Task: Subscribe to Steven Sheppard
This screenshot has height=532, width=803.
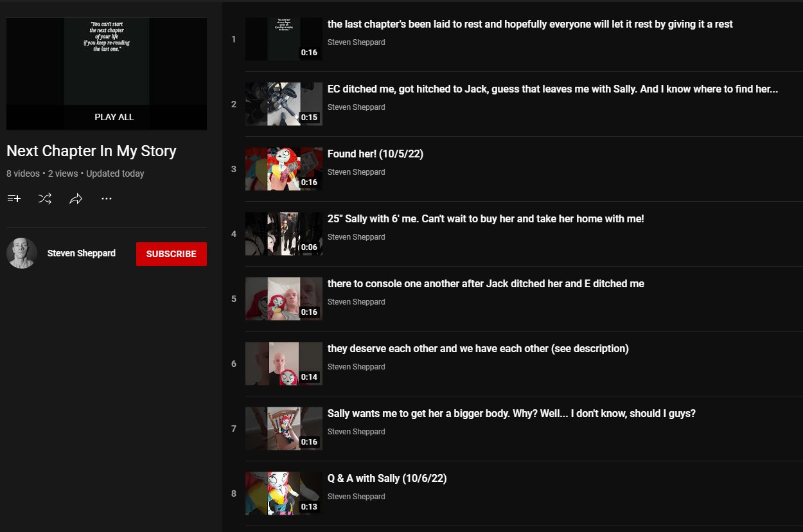Action: 172,254
